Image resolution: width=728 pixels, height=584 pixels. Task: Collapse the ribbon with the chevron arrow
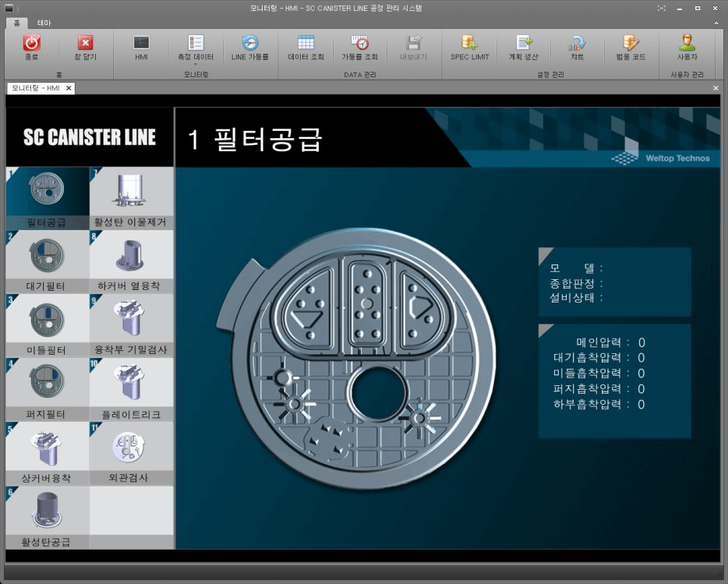[716, 23]
